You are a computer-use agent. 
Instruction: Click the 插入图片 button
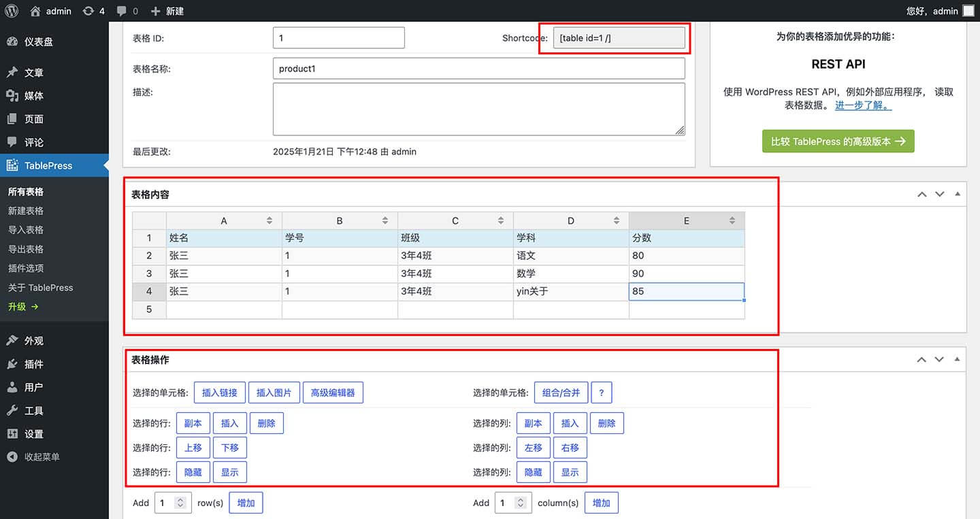click(x=274, y=392)
